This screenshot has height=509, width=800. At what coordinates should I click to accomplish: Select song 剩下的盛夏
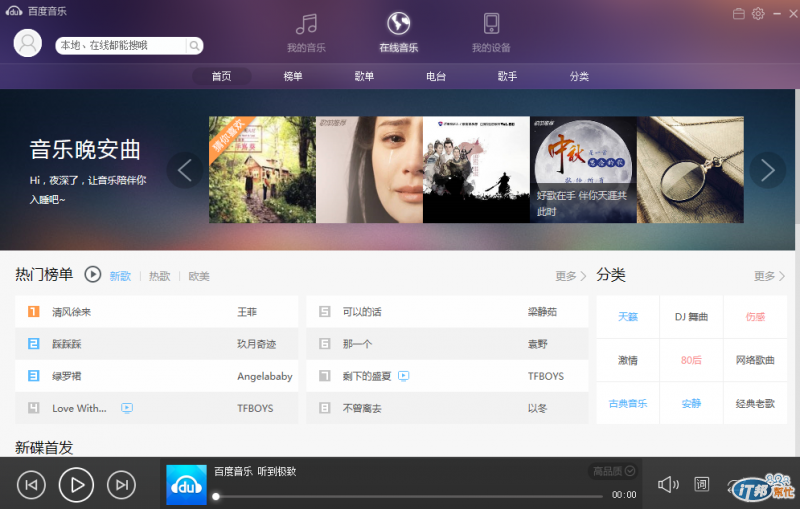[366, 376]
